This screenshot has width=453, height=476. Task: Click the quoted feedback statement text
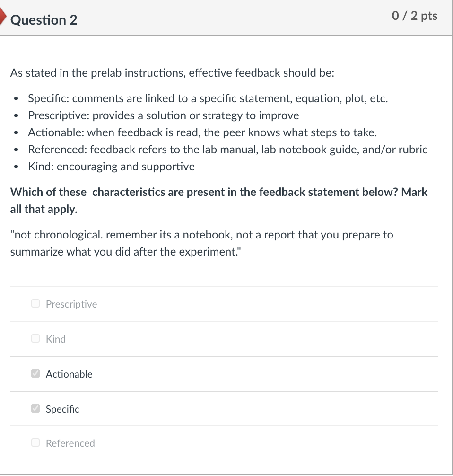pos(202,243)
